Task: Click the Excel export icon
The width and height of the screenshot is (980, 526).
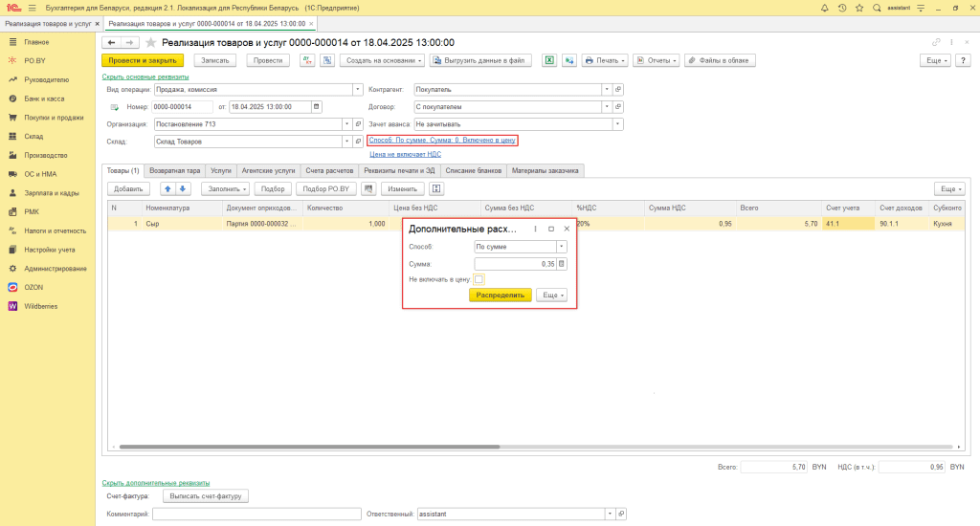Action: click(548, 60)
